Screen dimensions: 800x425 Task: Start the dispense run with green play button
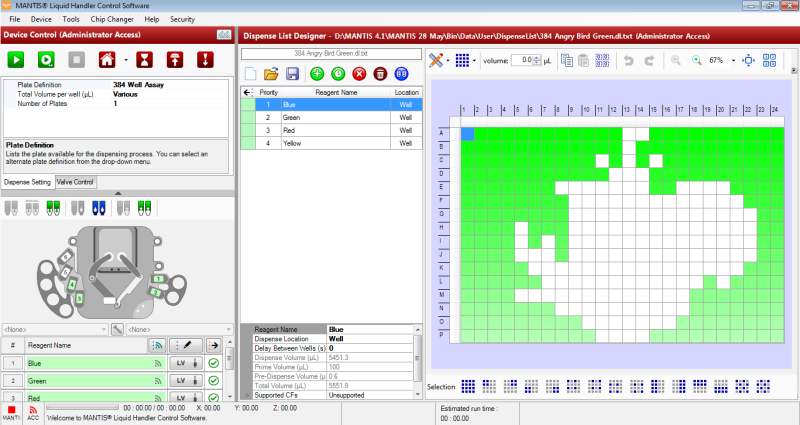[16, 60]
